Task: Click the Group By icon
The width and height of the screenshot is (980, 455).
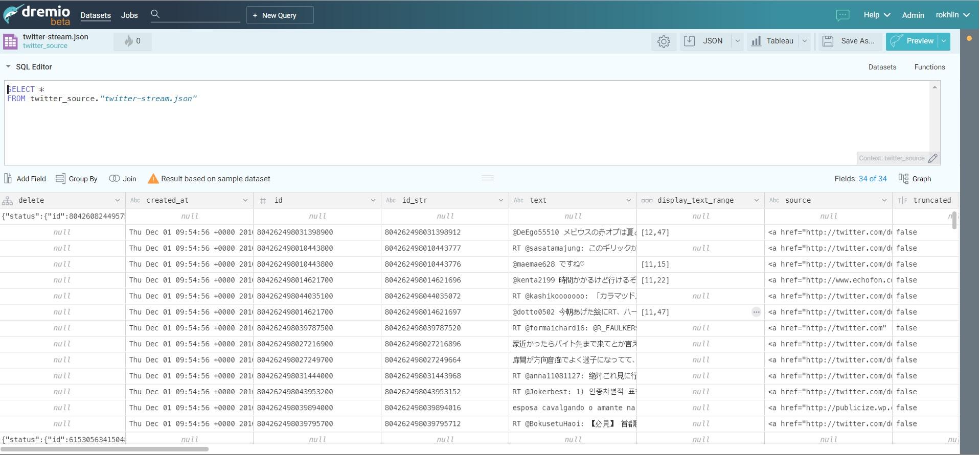Action: coord(60,178)
